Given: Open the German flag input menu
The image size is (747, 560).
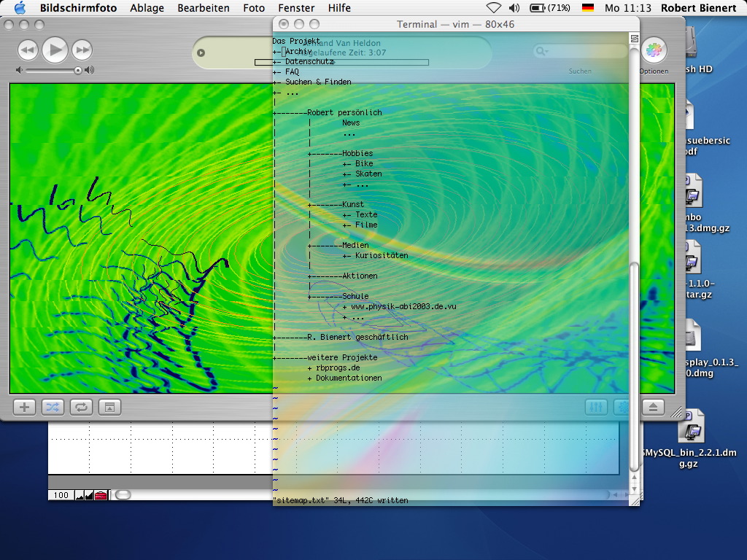Looking at the screenshot, I should pyautogui.click(x=588, y=7).
